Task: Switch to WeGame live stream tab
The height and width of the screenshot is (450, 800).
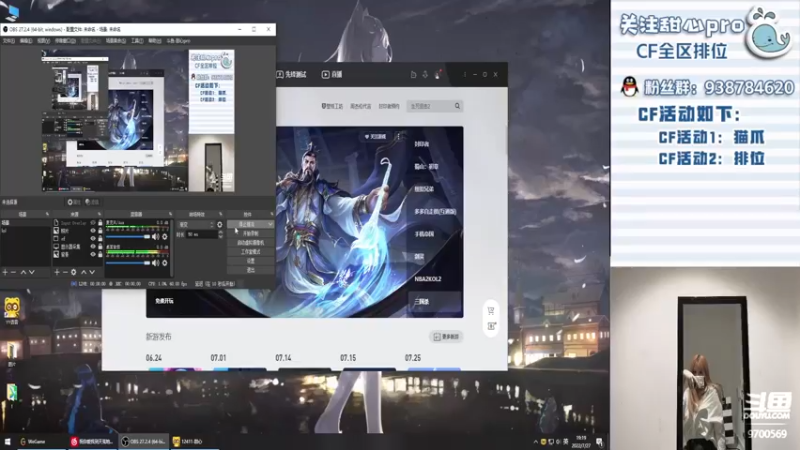Action: tap(332, 74)
